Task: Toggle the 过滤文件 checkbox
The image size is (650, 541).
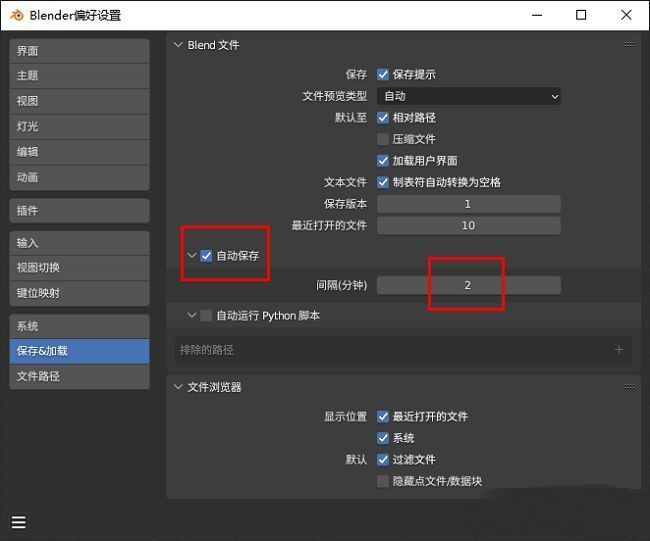Action: 383,460
